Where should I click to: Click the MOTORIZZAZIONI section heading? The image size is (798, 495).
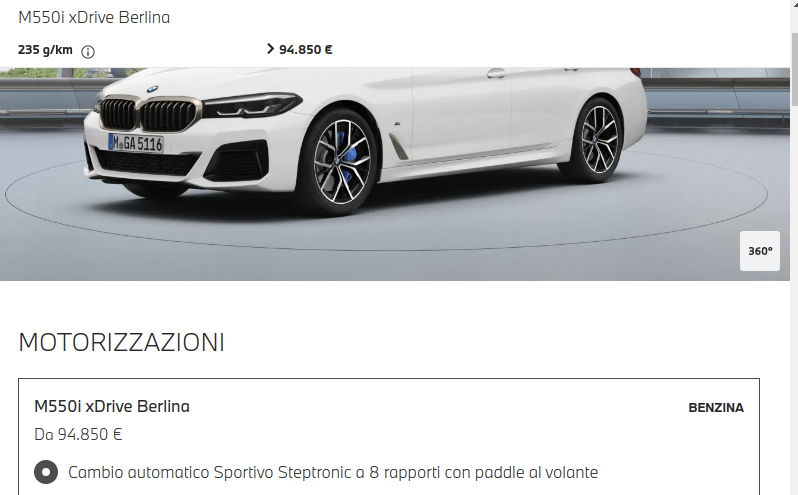(122, 342)
